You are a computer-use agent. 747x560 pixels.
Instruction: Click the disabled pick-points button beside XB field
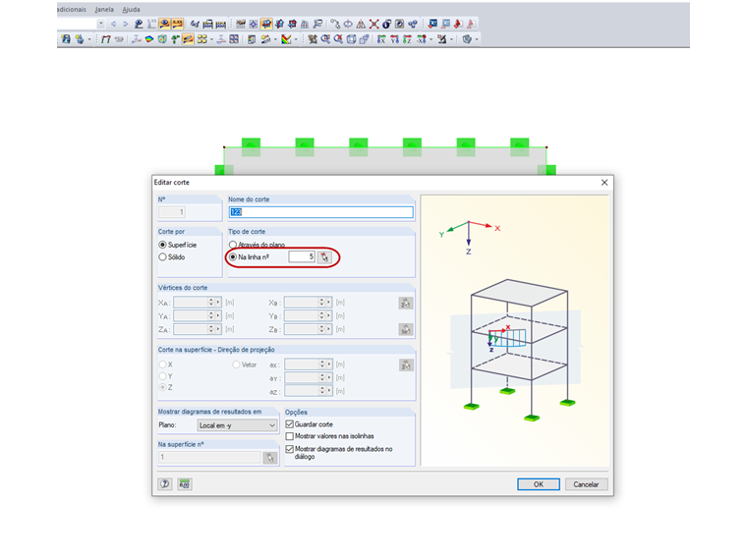405,303
